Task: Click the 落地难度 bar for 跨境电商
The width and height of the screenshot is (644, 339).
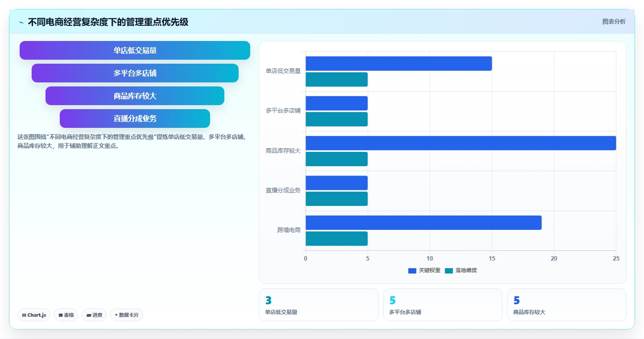Action: [337, 238]
